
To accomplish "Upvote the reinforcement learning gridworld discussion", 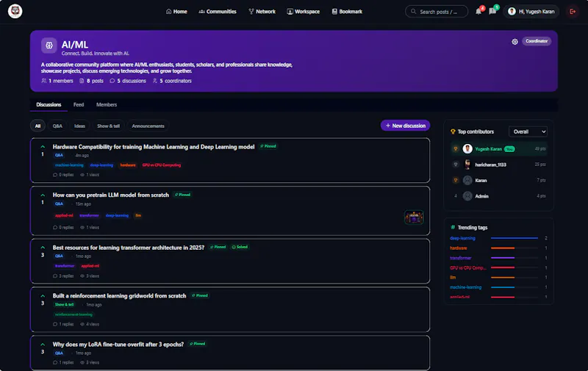I will pos(43,295).
